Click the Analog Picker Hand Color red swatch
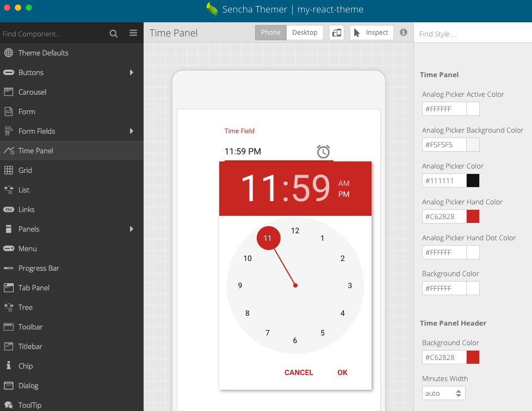Screen dimensions: 532x411 [x=473, y=217]
